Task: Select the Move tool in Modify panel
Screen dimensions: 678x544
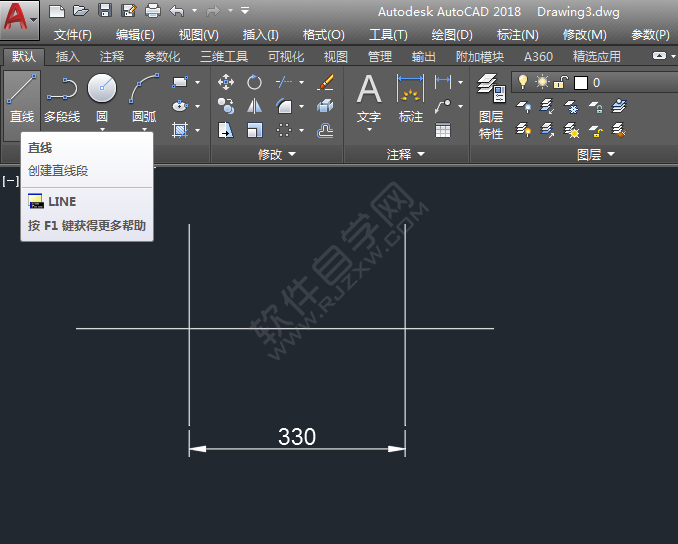Action: 226,82
